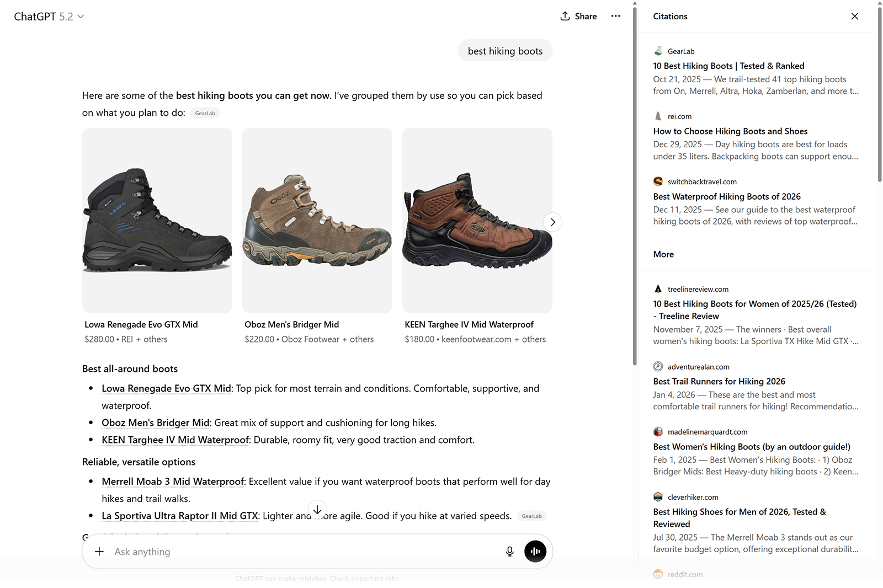The width and height of the screenshot is (883, 588).
Task: Open the '10 Best Hiking Boots | Tested & Ranked' citation
Action: pyautogui.click(x=728, y=66)
